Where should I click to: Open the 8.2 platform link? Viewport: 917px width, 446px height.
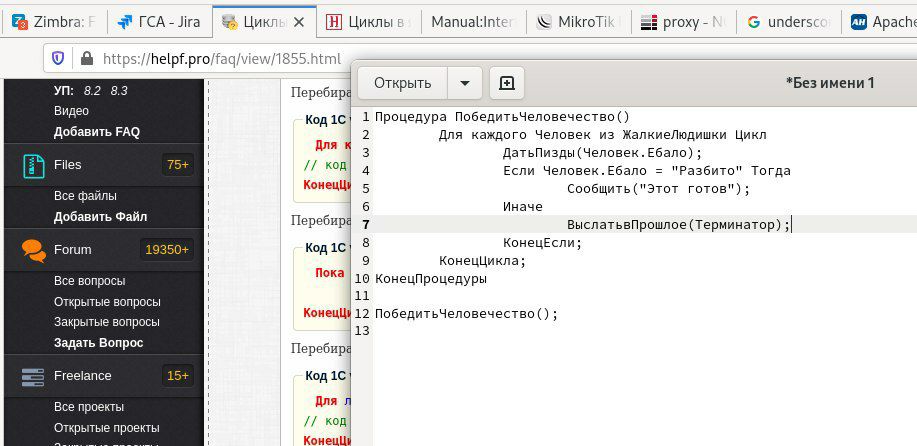(92, 91)
